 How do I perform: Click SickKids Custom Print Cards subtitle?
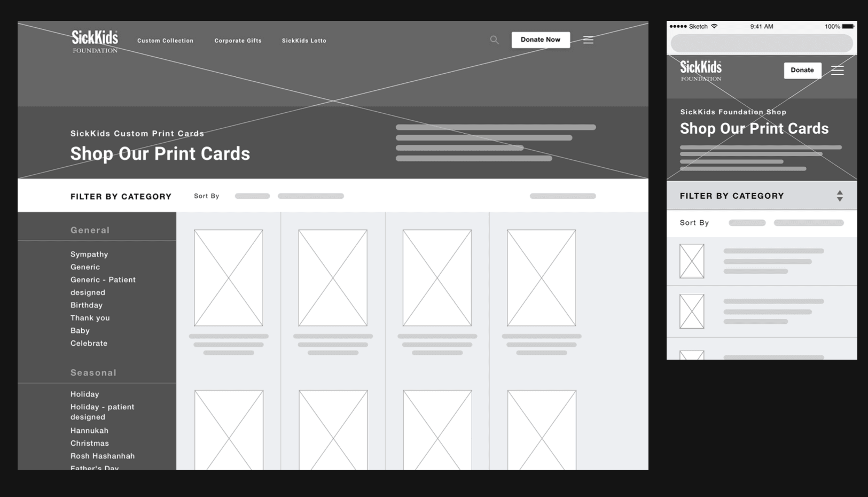[137, 134]
